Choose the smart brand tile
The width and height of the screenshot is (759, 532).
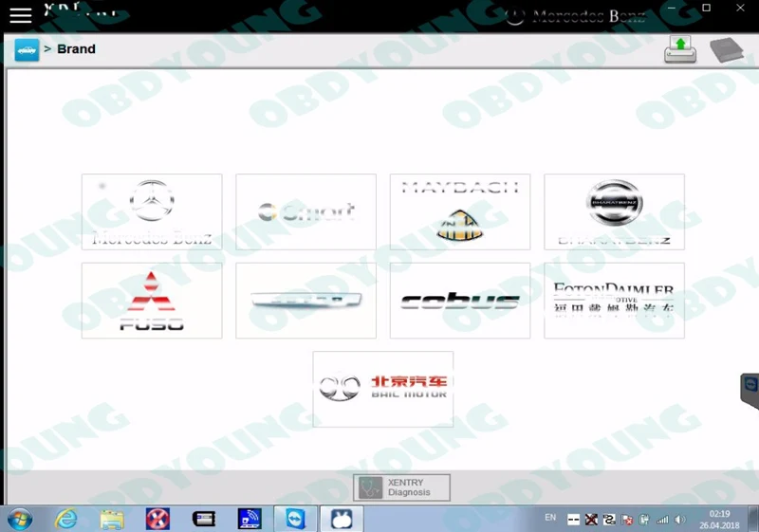pos(305,211)
